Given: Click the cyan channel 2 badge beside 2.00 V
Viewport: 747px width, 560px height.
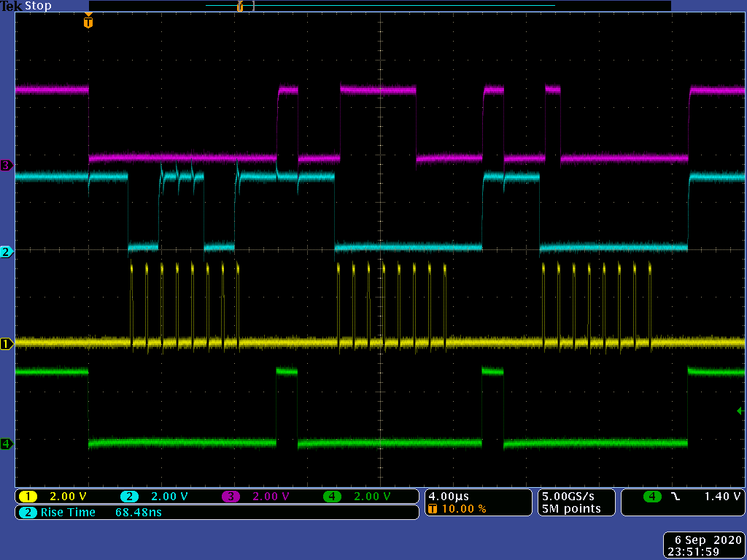Looking at the screenshot, I should tap(130, 497).
